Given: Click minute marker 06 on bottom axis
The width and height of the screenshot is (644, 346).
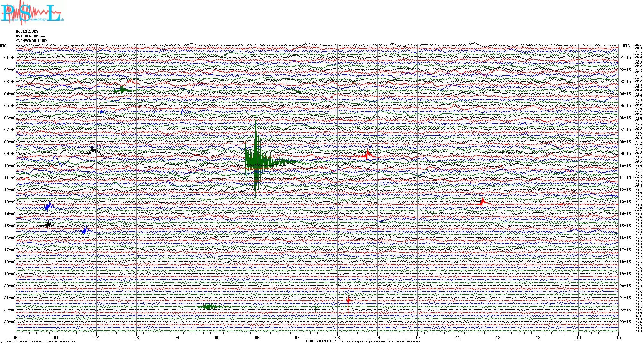Looking at the screenshot, I should [257, 337].
